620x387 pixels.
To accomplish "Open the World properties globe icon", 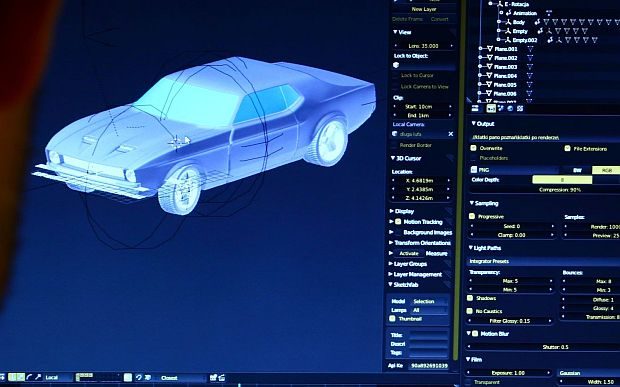I will 510,108.
